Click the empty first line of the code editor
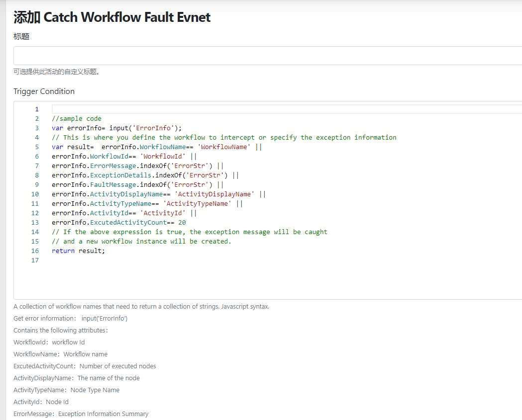Viewport: 522px width, 420px height. pos(287,109)
